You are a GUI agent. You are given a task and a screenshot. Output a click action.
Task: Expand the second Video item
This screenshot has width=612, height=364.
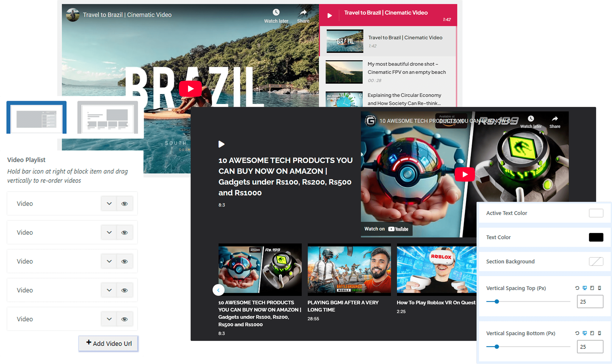(x=109, y=233)
